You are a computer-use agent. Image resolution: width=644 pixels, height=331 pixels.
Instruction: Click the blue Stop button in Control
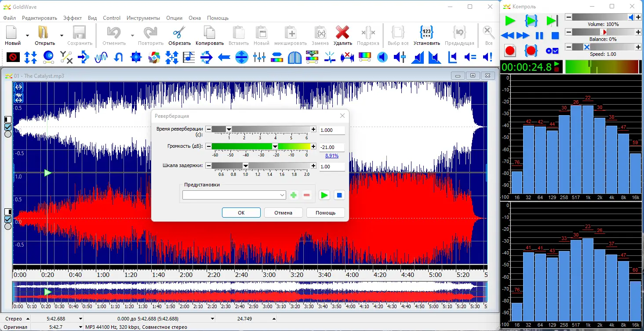[x=555, y=36]
